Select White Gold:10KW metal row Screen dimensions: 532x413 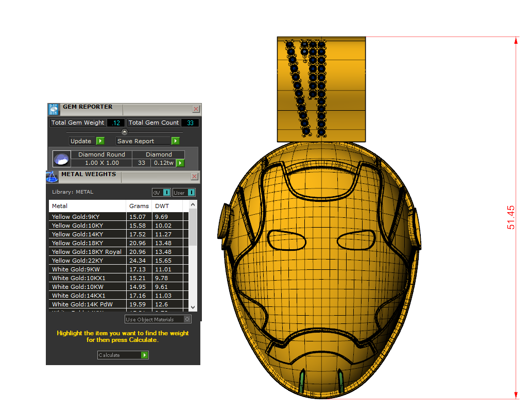88,287
